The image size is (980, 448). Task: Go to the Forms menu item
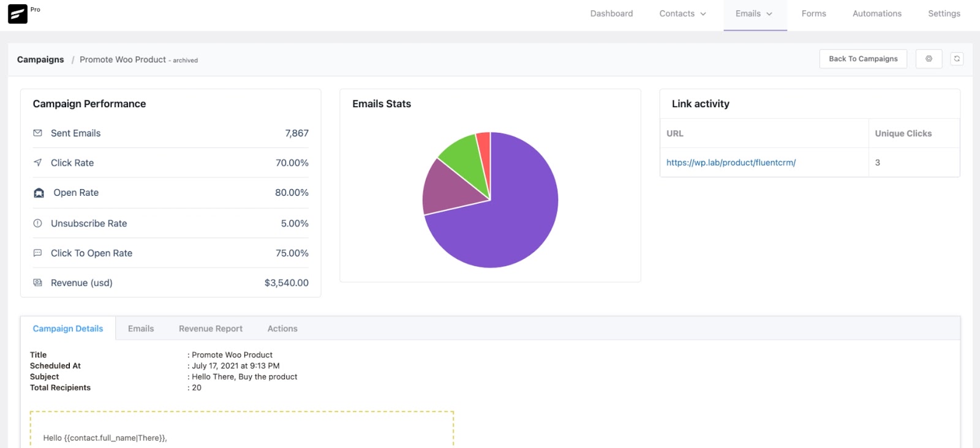pos(813,13)
